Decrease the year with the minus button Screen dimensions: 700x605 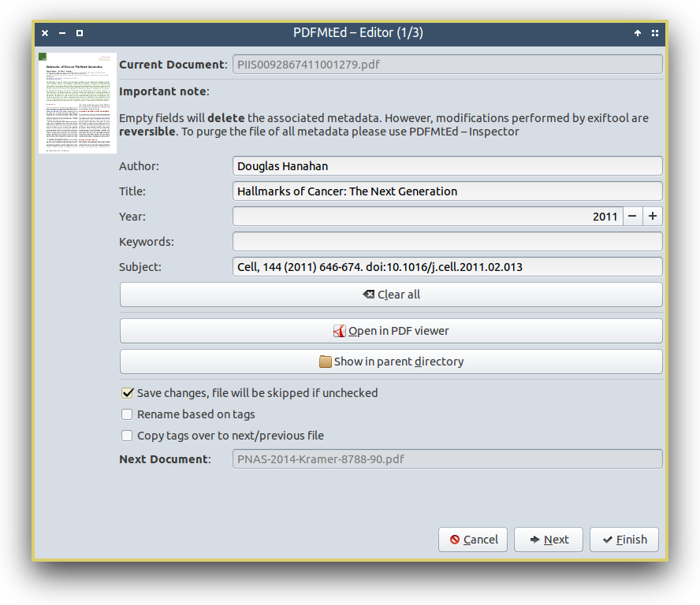click(x=632, y=217)
